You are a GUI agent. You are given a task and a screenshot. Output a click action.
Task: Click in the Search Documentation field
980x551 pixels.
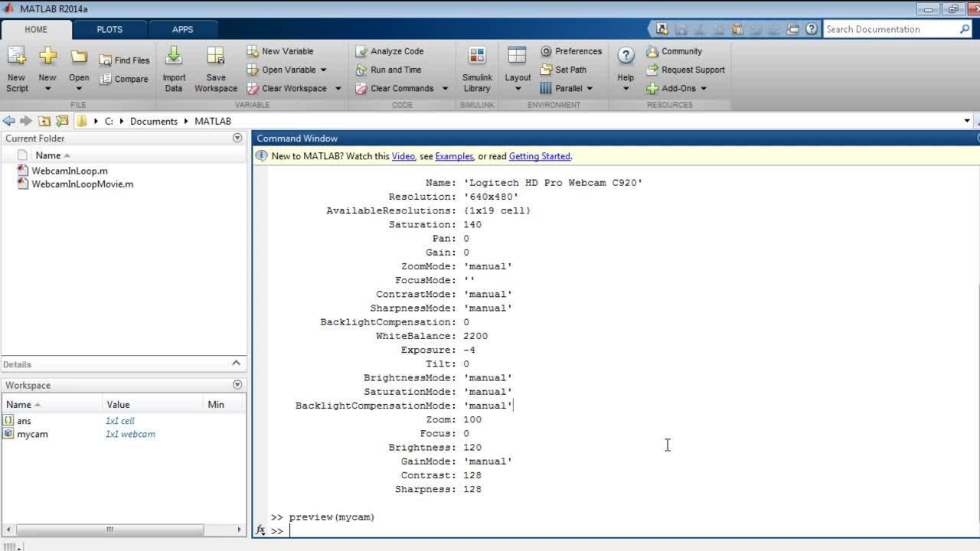point(890,29)
